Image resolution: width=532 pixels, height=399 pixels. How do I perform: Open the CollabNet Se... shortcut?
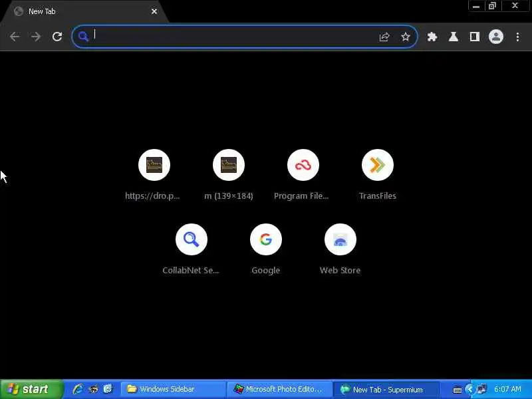192,249
